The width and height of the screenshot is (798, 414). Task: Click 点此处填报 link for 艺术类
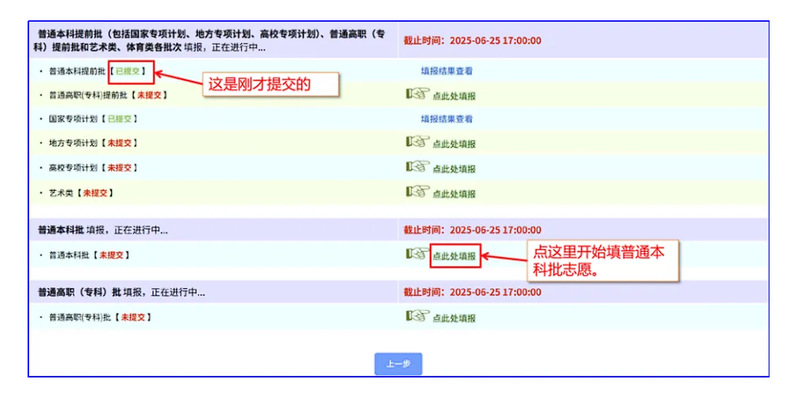click(x=454, y=192)
